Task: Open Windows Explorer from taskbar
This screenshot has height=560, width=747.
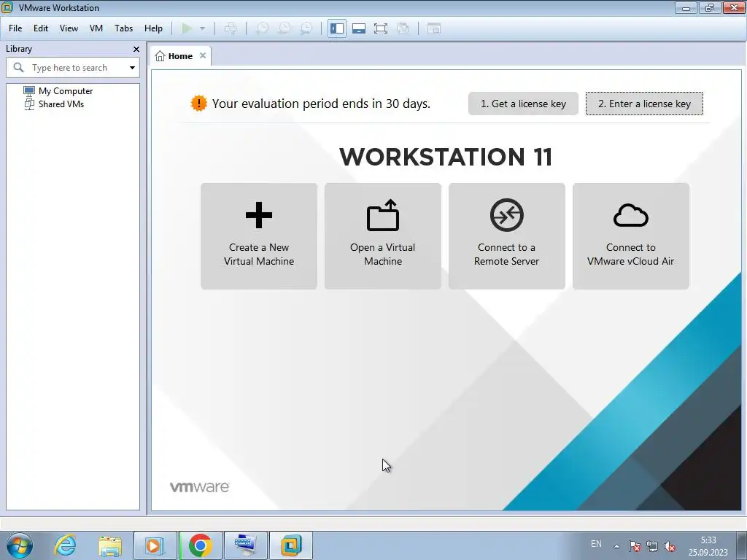Action: click(110, 545)
